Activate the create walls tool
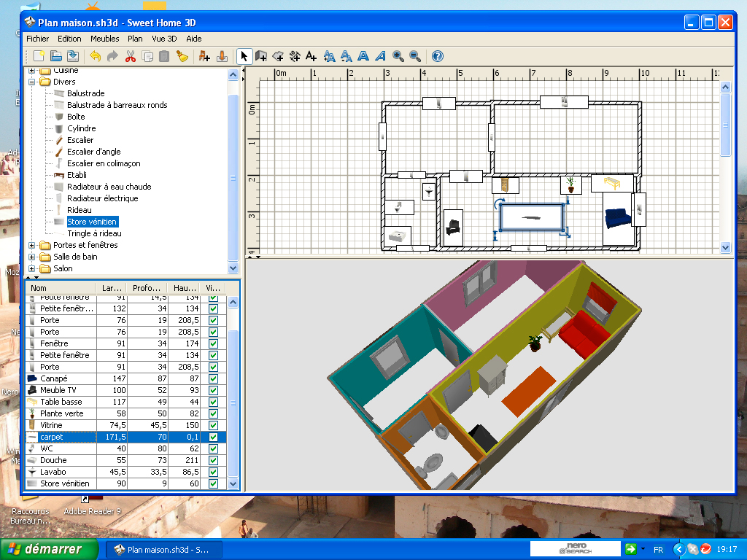The width and height of the screenshot is (747, 560). pyautogui.click(x=261, y=56)
